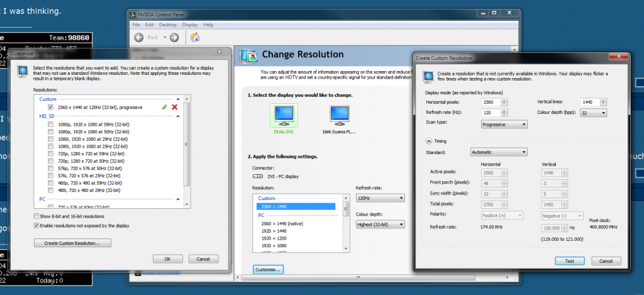Screen dimensions: 644x295
Task: Click the Back arrow navigation icon
Action: coord(138,37)
